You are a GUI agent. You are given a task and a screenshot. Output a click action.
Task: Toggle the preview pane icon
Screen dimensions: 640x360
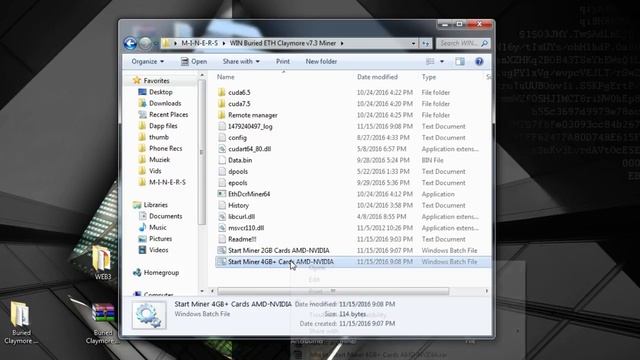coord(460,62)
